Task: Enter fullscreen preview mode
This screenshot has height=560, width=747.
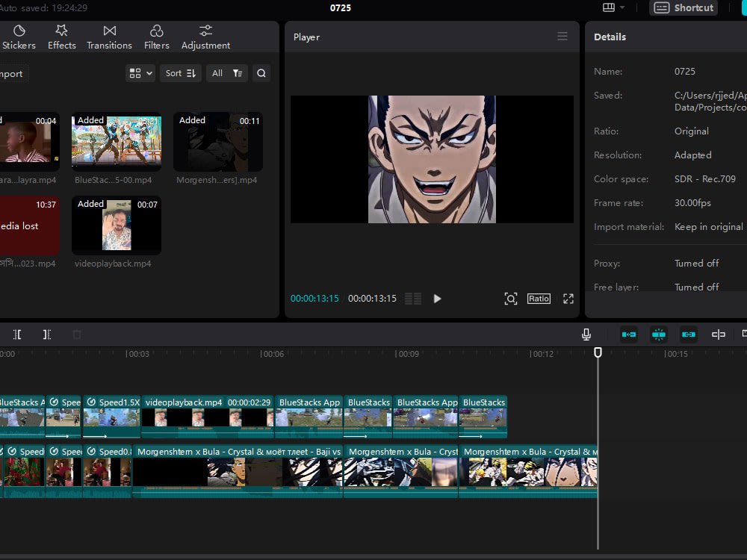Action: (x=568, y=299)
